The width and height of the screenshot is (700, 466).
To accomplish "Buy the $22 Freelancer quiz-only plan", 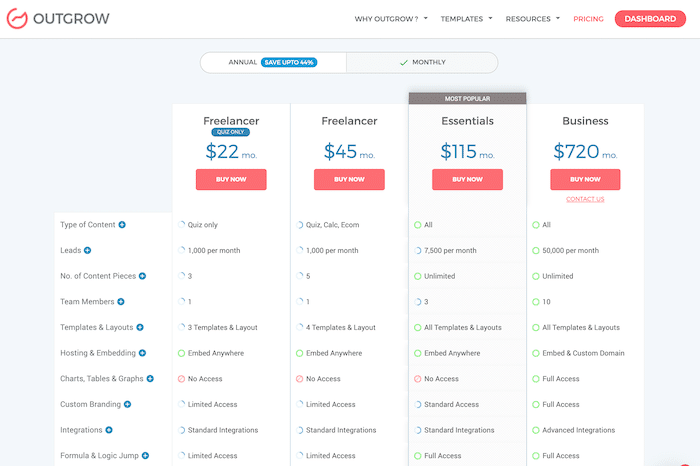I will (231, 179).
